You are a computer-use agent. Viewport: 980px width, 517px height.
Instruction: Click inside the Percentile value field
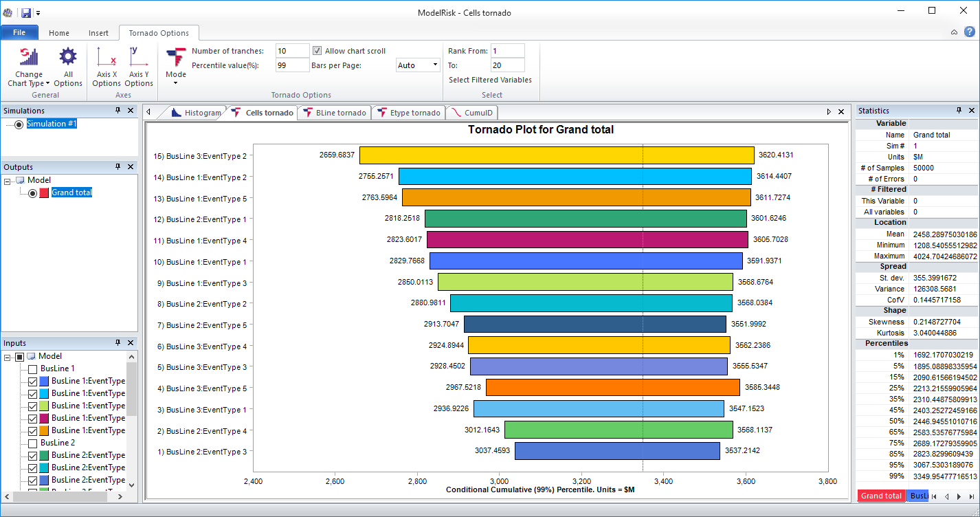(x=291, y=65)
